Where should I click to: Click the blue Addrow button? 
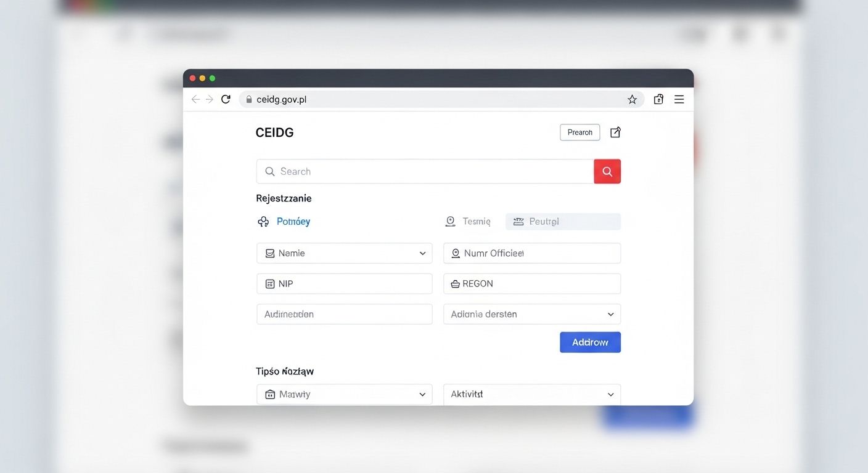[x=590, y=342]
